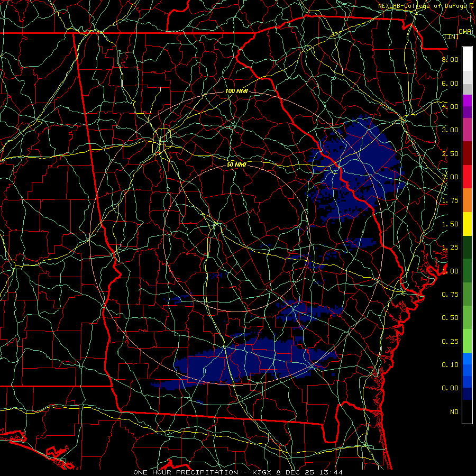Click the "ND" legend label
476x476 pixels.
[454, 412]
